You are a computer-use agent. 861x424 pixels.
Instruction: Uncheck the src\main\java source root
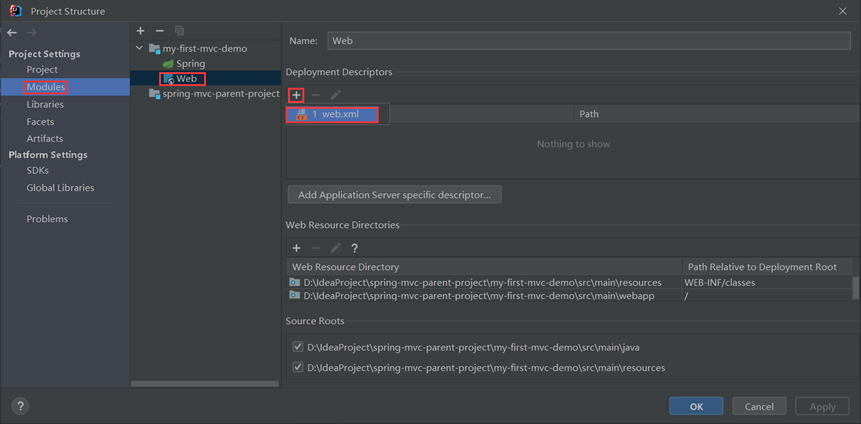[298, 347]
